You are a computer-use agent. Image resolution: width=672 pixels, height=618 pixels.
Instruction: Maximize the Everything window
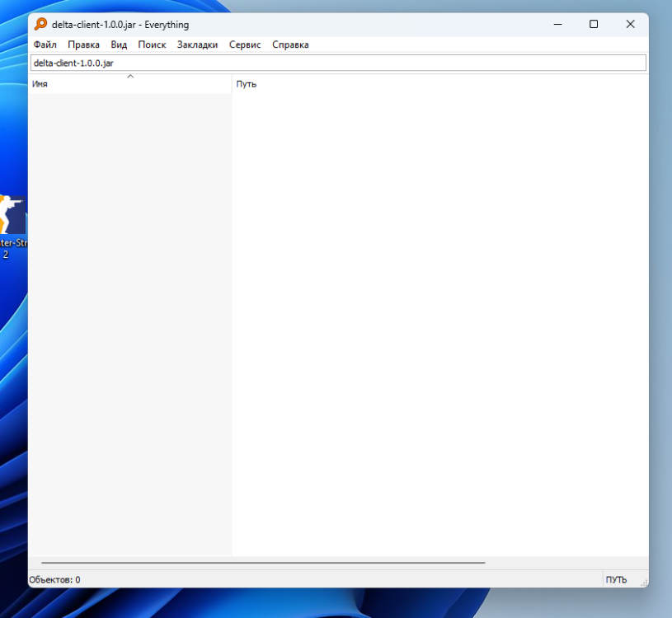tap(594, 25)
